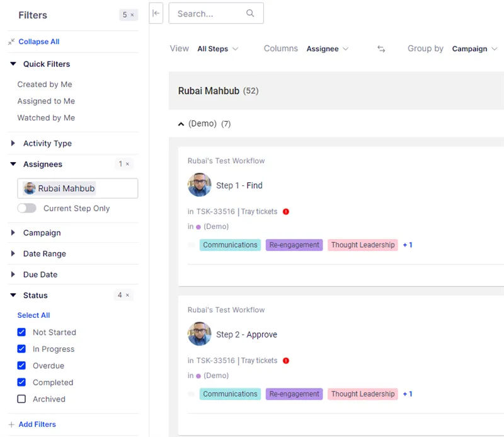Screen dimensions: 504x437
Task: Check the Archived status checkbox
Action: 21,399
